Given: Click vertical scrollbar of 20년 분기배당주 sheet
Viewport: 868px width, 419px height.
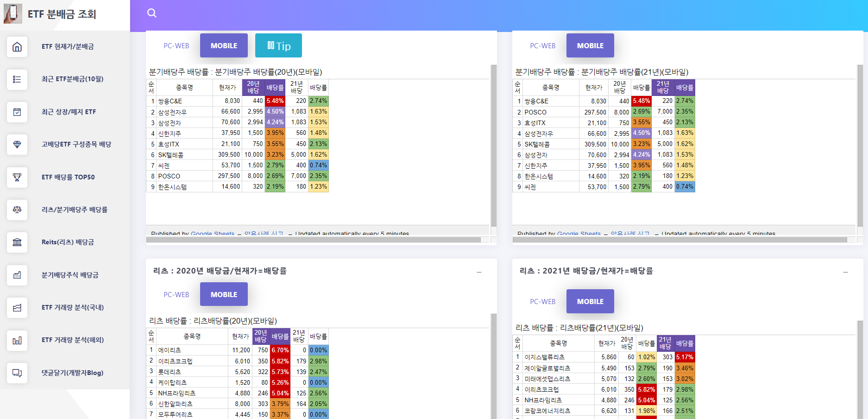Looking at the screenshot, I should [494, 146].
